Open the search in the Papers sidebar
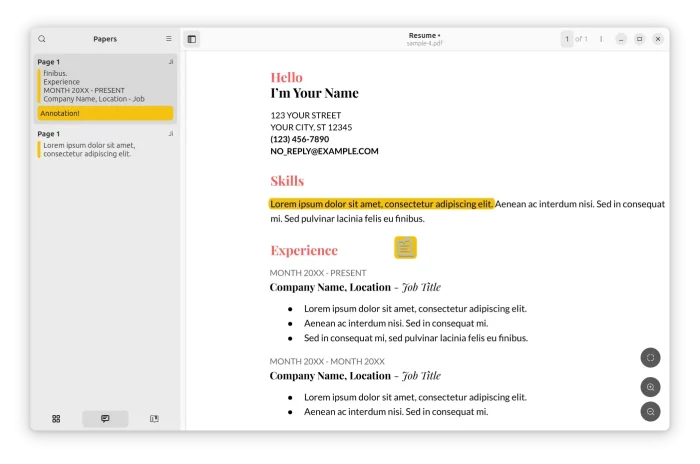The image size is (700, 464). 42,39
